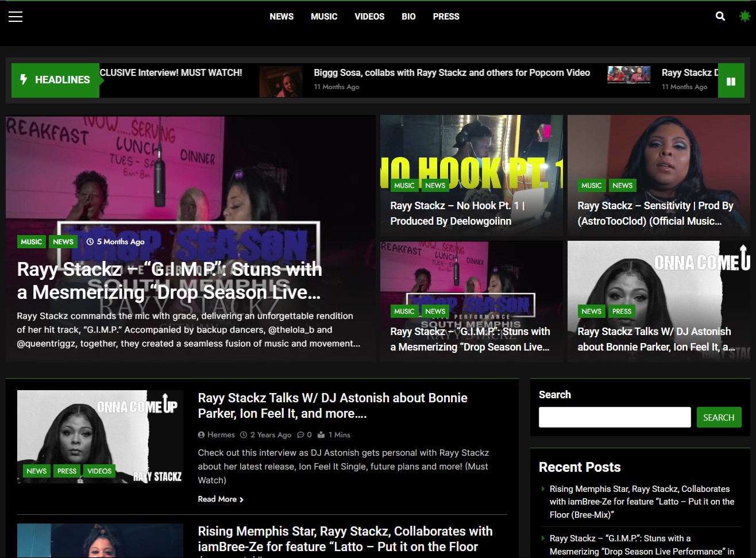756x558 pixels.
Task: Click the green SEARCH button
Action: point(719,417)
